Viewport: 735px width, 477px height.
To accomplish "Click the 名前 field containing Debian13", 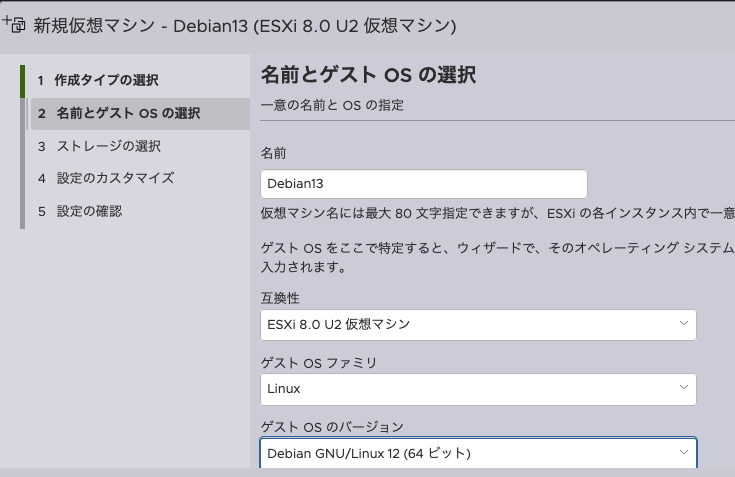I will pyautogui.click(x=424, y=184).
